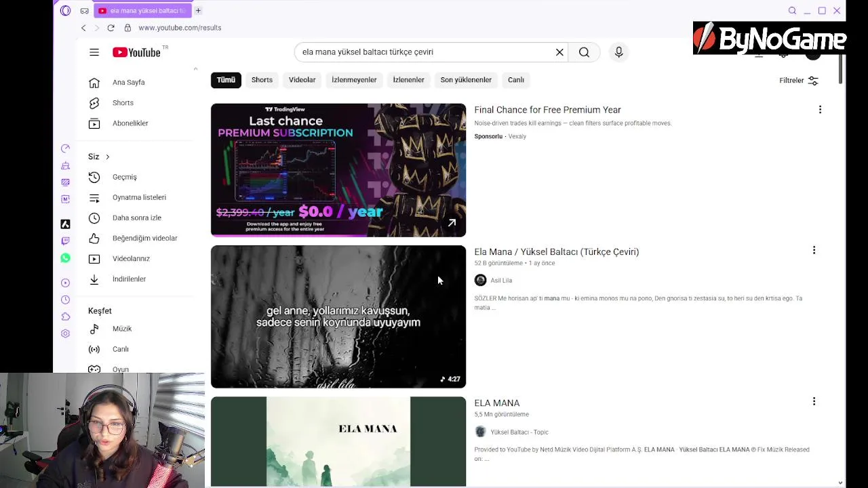This screenshot has width=868, height=488.
Task: Open options for TradingView sponsored ad
Action: point(820,110)
